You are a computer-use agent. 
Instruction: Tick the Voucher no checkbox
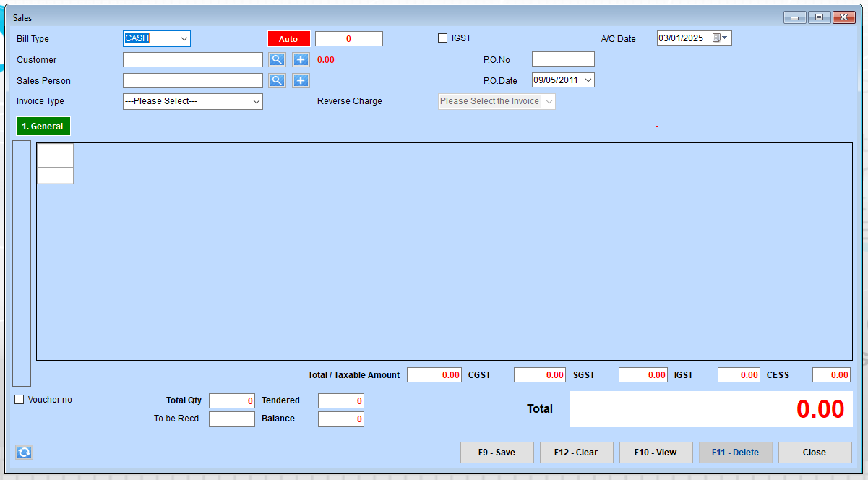coord(20,400)
